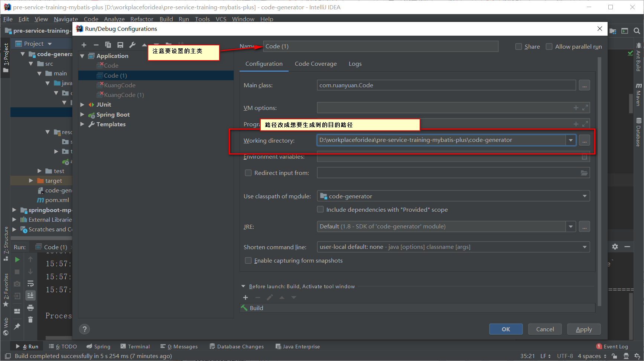Screen dimensions: 644x361
Task: Click the Apply button
Action: click(x=584, y=329)
